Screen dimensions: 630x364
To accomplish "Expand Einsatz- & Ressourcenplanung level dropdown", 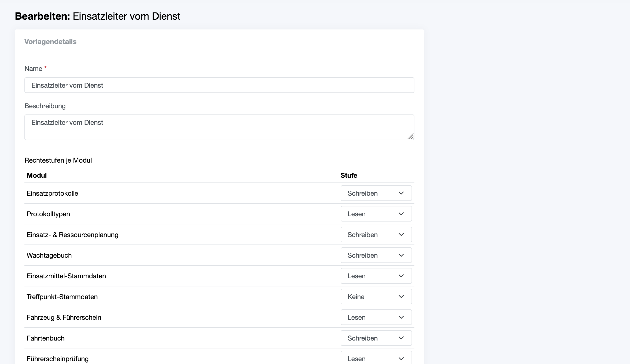I will 376,234.
